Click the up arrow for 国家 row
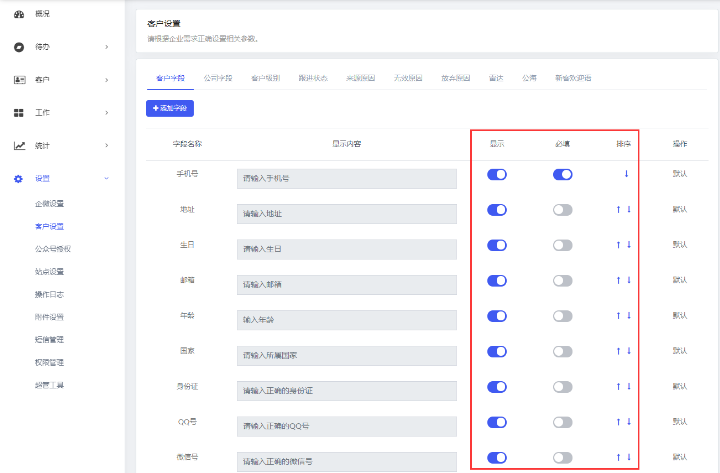Screen dimensions: 720x473 (619, 351)
